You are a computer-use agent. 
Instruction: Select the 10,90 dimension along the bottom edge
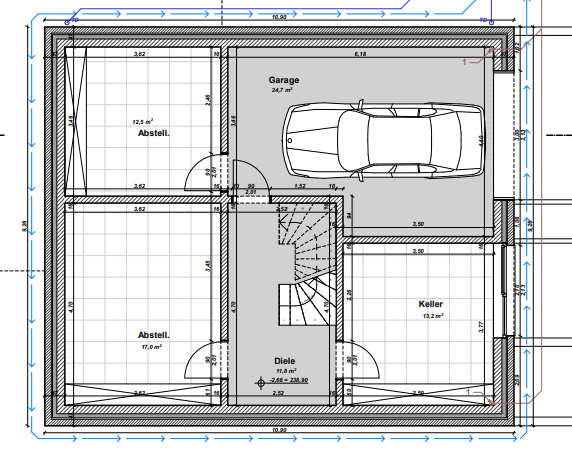[x=279, y=430]
